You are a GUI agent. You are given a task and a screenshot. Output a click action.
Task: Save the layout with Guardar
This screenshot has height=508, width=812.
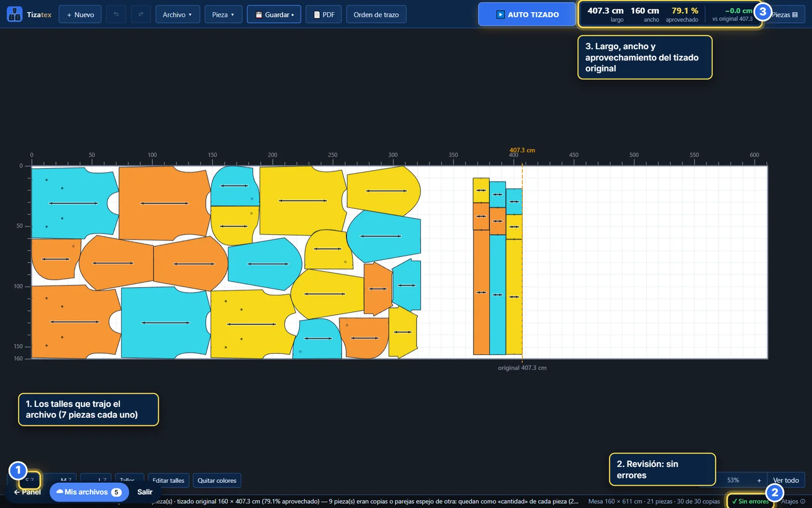(274, 14)
